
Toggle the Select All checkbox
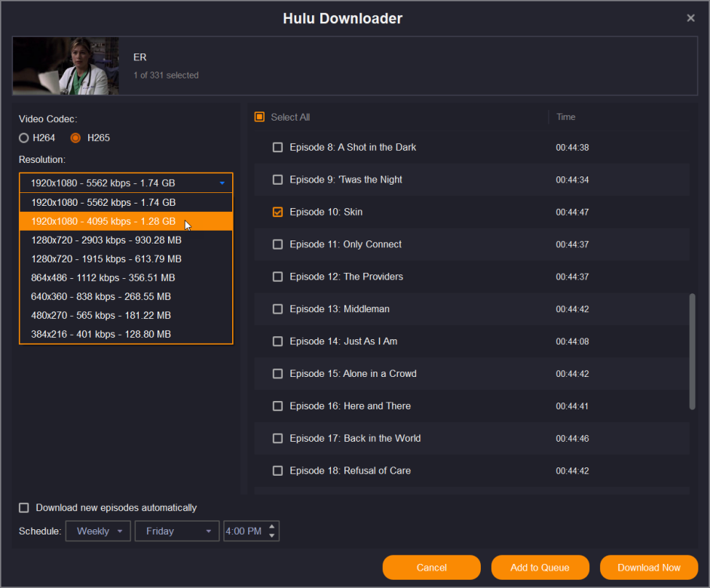coord(259,117)
